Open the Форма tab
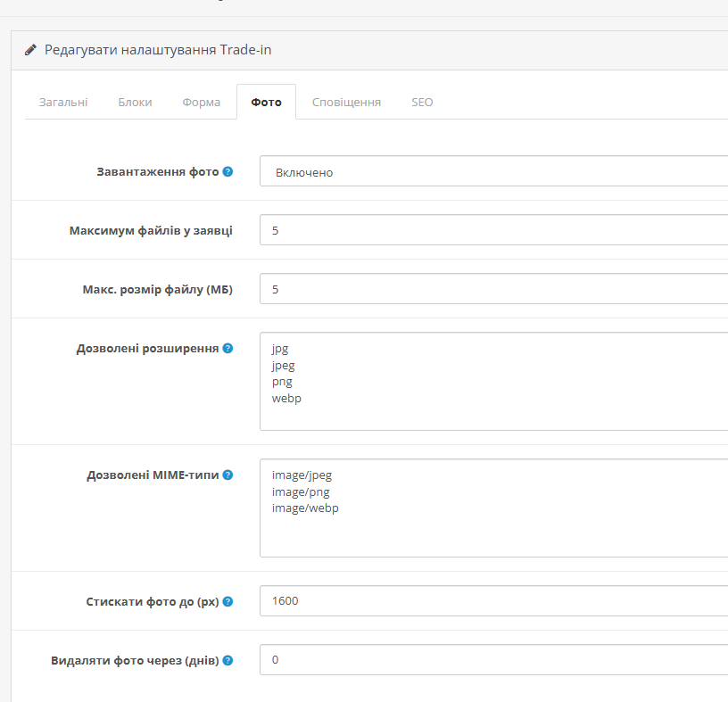 (201, 103)
